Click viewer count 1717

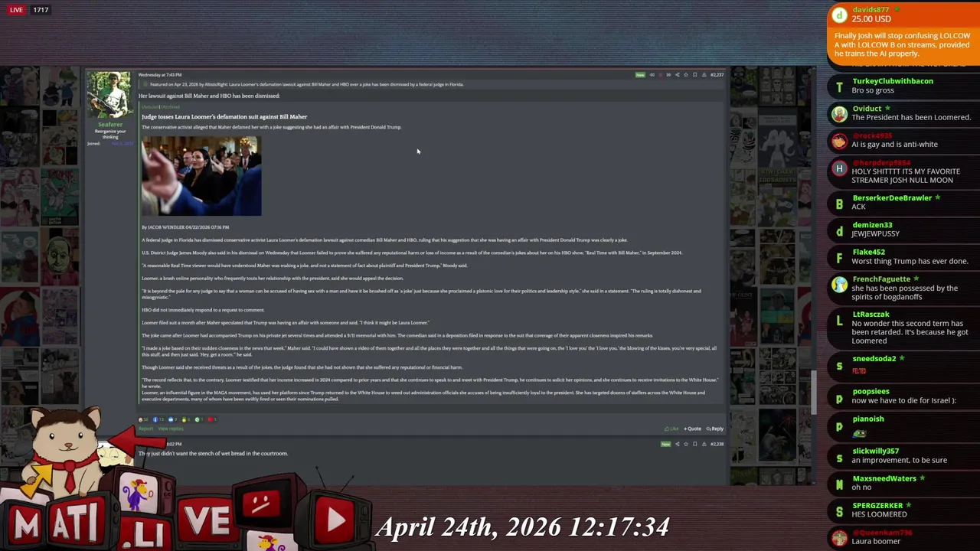41,10
